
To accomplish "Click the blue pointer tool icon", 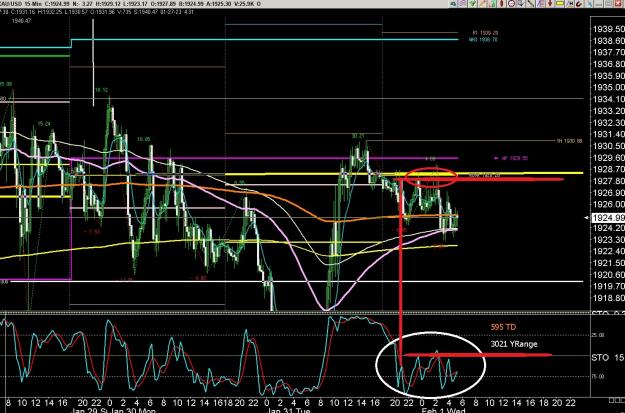I will (589, 4).
